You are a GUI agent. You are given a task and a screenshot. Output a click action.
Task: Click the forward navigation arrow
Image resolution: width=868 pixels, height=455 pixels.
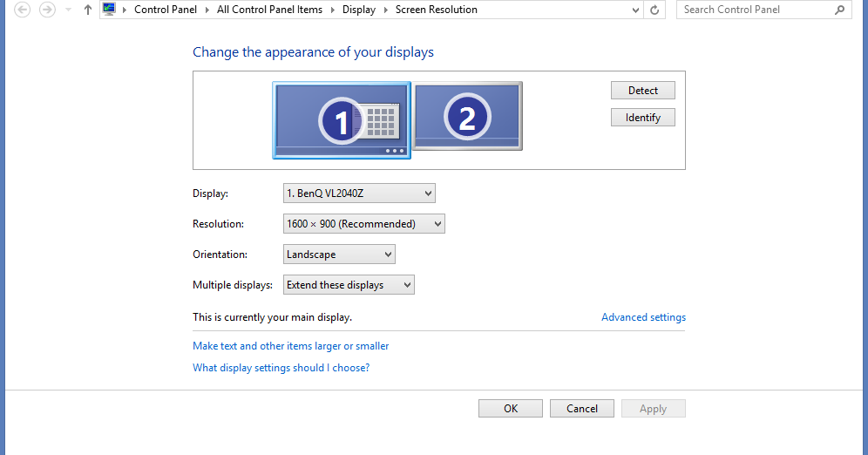(48, 10)
